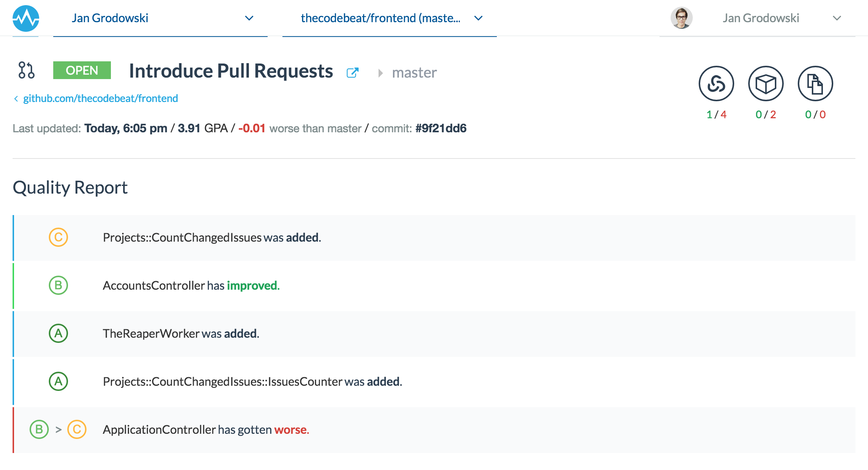This screenshot has width=868, height=470.
Task: Click the complexity swirl circle icon
Action: pyautogui.click(x=716, y=84)
